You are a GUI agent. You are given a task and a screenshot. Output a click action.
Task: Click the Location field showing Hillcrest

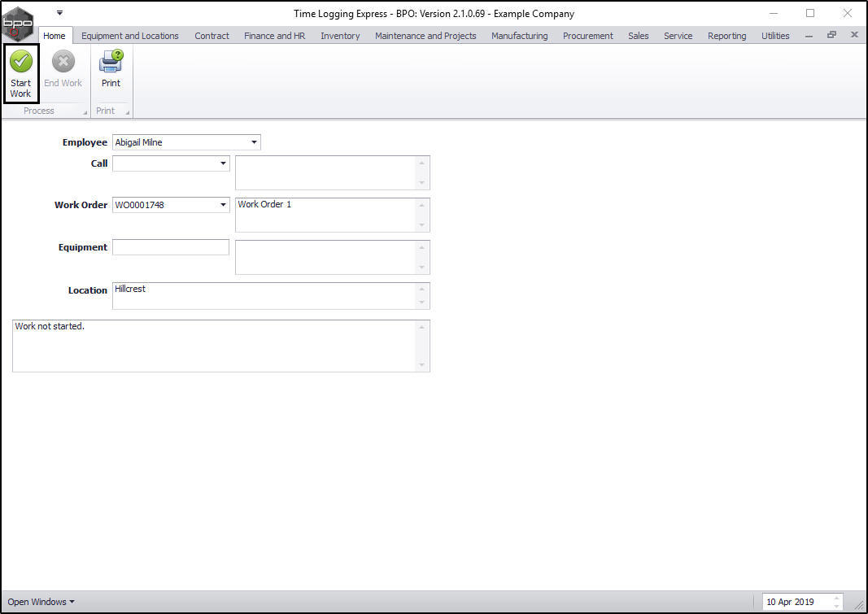(271, 296)
